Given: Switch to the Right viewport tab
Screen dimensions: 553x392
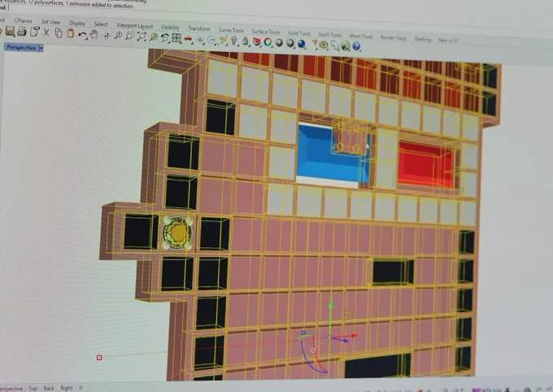Looking at the screenshot, I should click(67, 388).
